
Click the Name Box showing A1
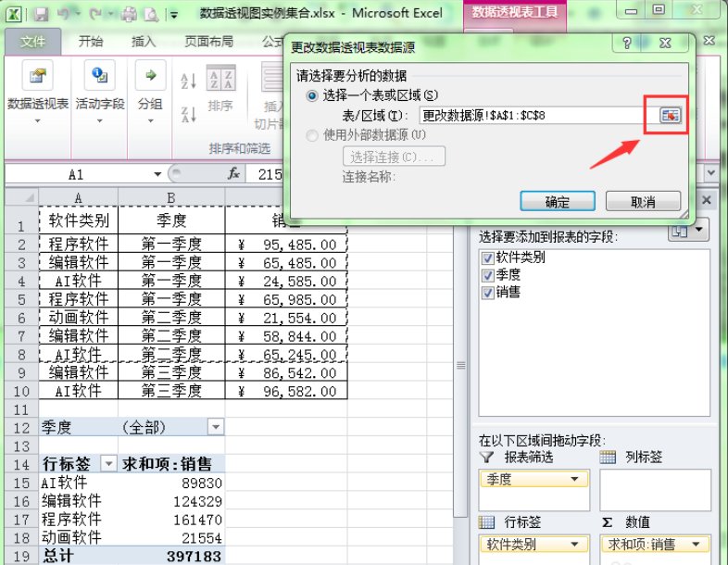(x=77, y=174)
